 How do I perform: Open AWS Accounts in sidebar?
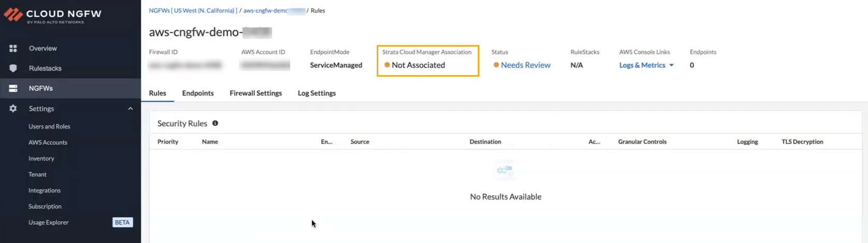(x=48, y=142)
